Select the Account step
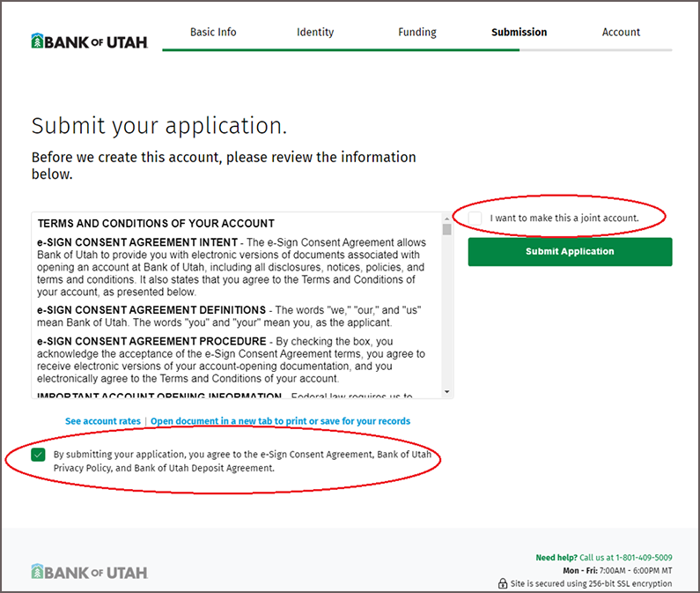Image resolution: width=700 pixels, height=593 pixels. tap(621, 33)
